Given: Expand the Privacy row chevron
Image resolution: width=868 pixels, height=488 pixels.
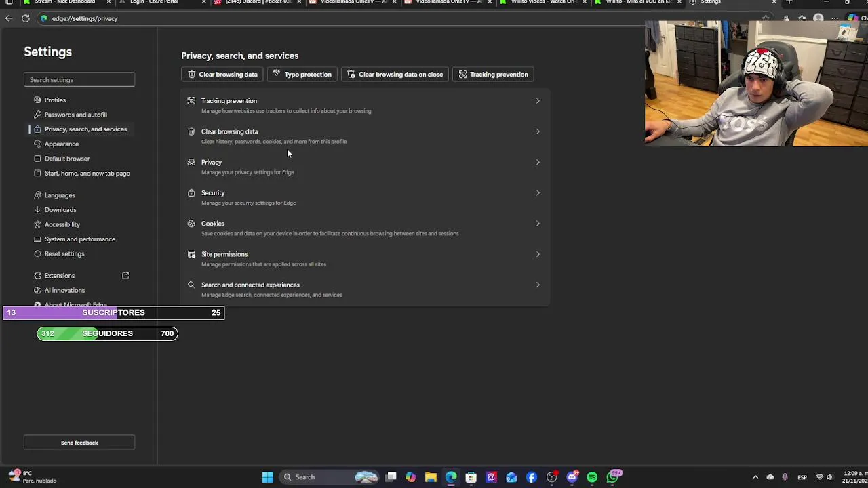Looking at the screenshot, I should click(x=538, y=162).
